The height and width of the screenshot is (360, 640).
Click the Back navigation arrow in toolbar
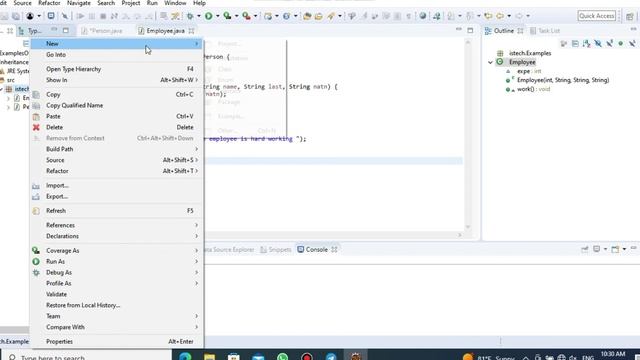click(x=500, y=16)
